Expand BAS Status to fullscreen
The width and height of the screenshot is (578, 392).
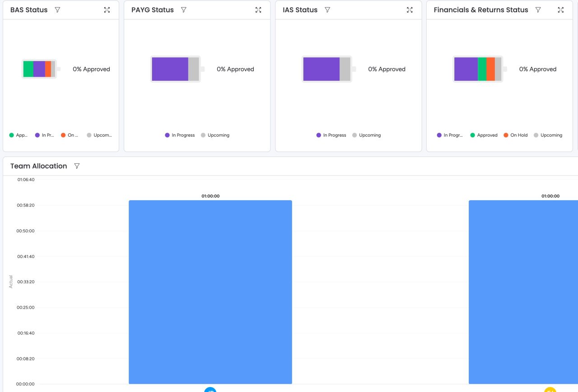point(107,9)
